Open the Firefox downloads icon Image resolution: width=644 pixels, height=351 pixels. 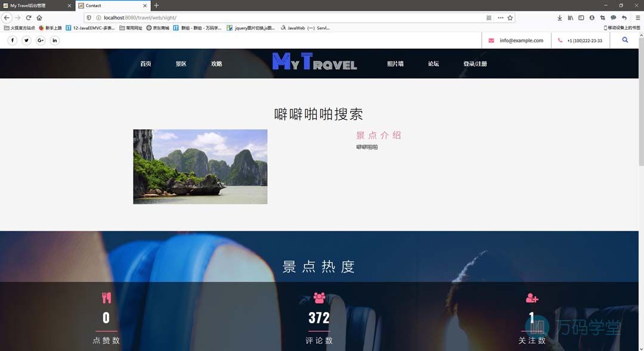tap(559, 18)
